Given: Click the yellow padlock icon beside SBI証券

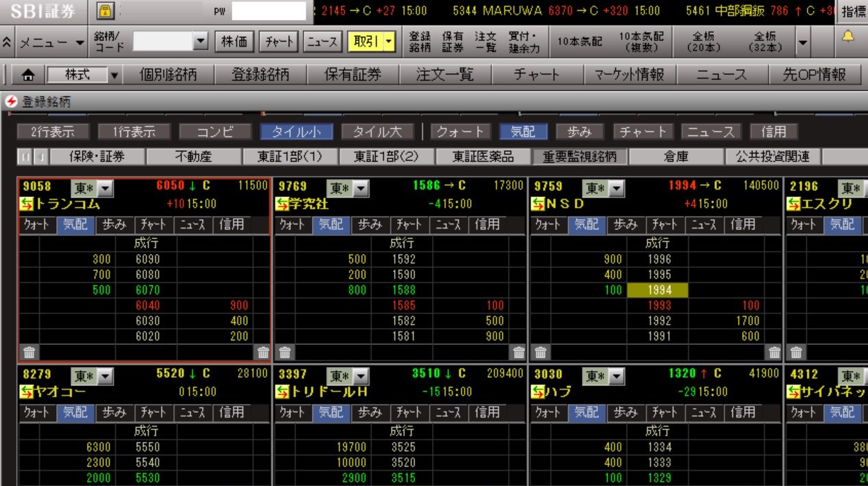Looking at the screenshot, I should click(x=105, y=10).
